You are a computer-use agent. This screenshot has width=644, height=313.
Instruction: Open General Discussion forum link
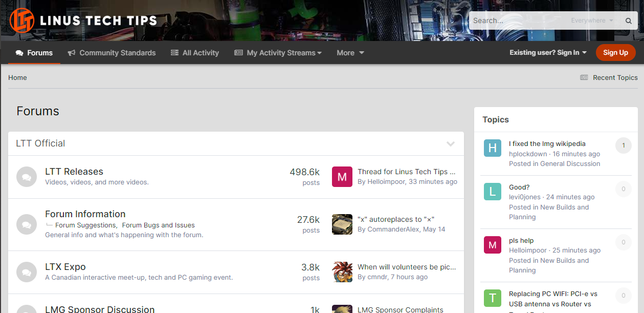tap(570, 164)
